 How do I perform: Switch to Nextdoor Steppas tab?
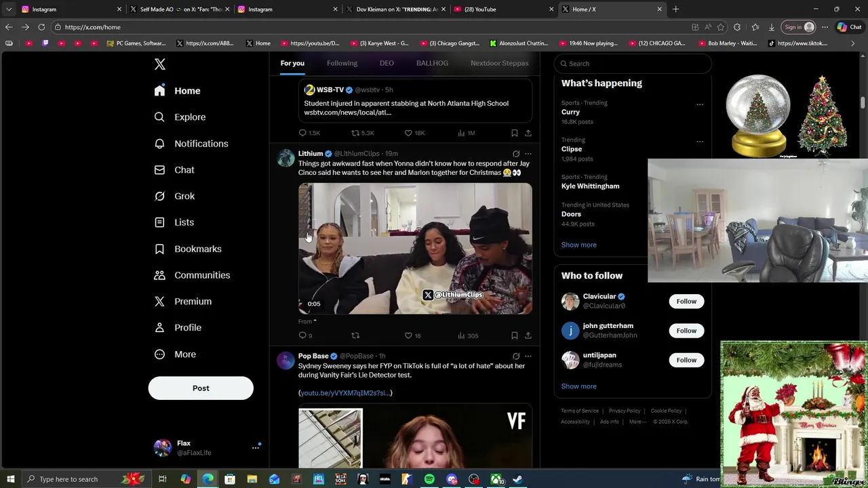click(500, 63)
